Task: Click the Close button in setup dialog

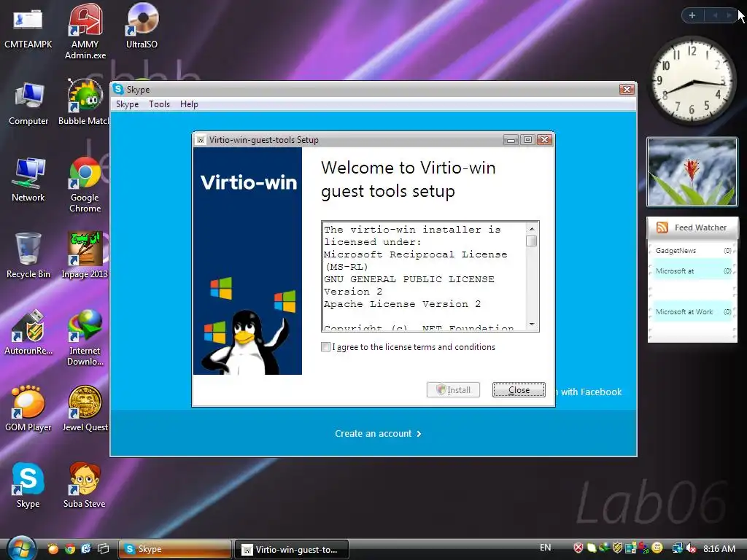Action: point(519,390)
